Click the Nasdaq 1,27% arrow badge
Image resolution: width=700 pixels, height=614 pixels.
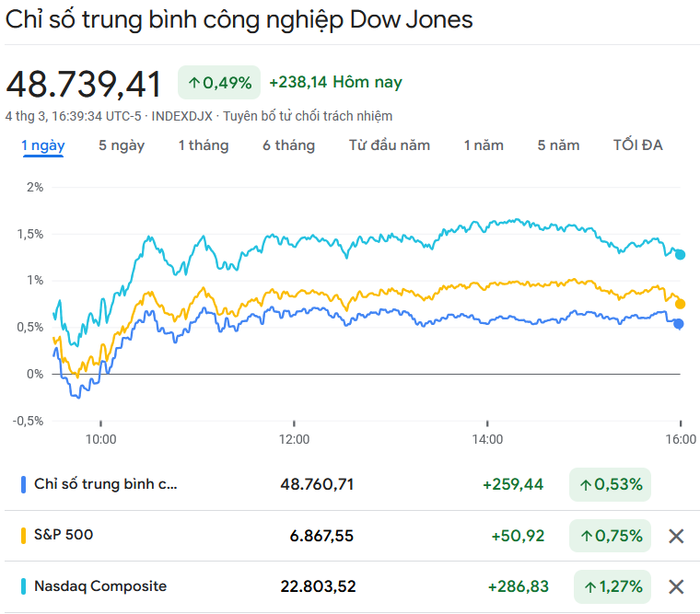tap(610, 586)
